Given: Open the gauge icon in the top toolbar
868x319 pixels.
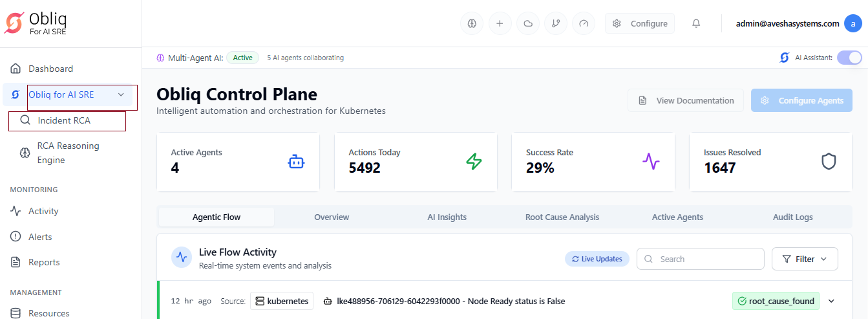Looking at the screenshot, I should point(584,23).
